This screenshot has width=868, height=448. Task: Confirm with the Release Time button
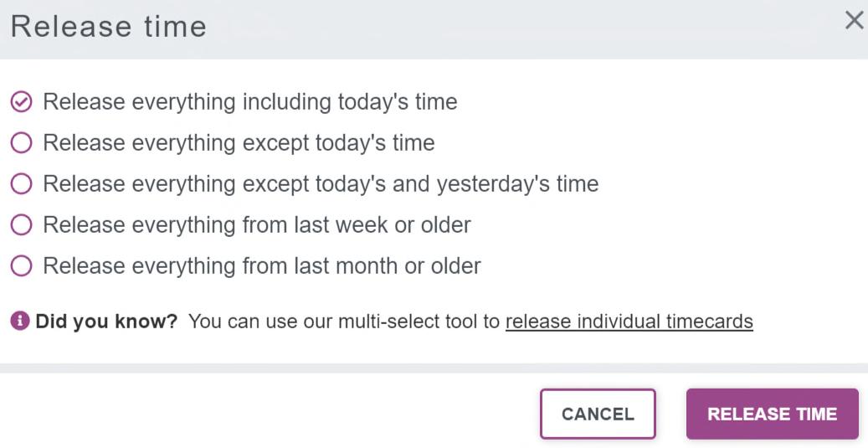pyautogui.click(x=772, y=414)
